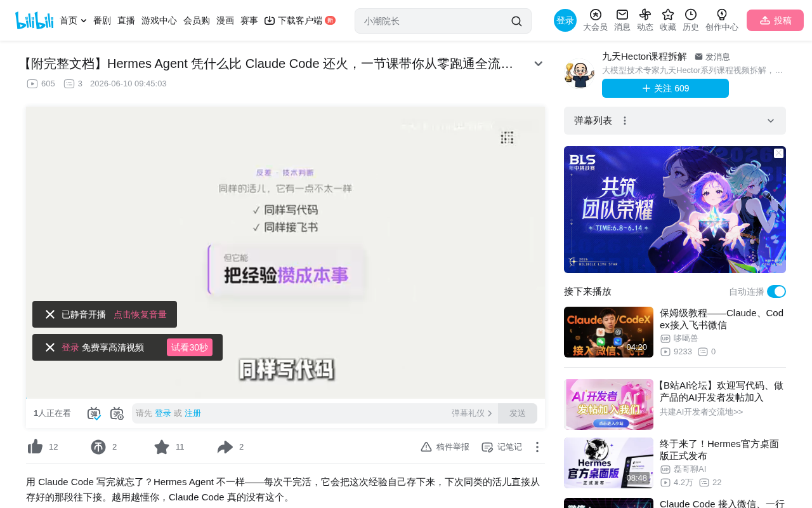812x508 pixels.
Task: Open 收藏 favorites icon
Action: 668,20
